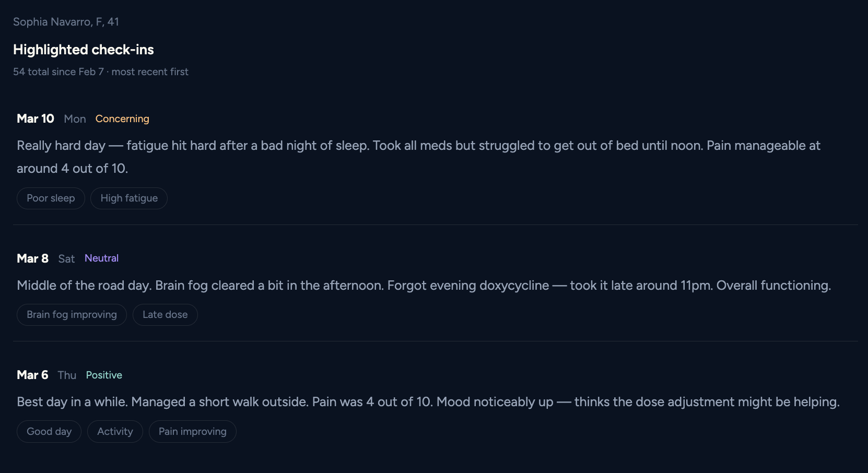The height and width of the screenshot is (473, 868).
Task: Open the Mar 8 check-in date
Action: [32, 258]
